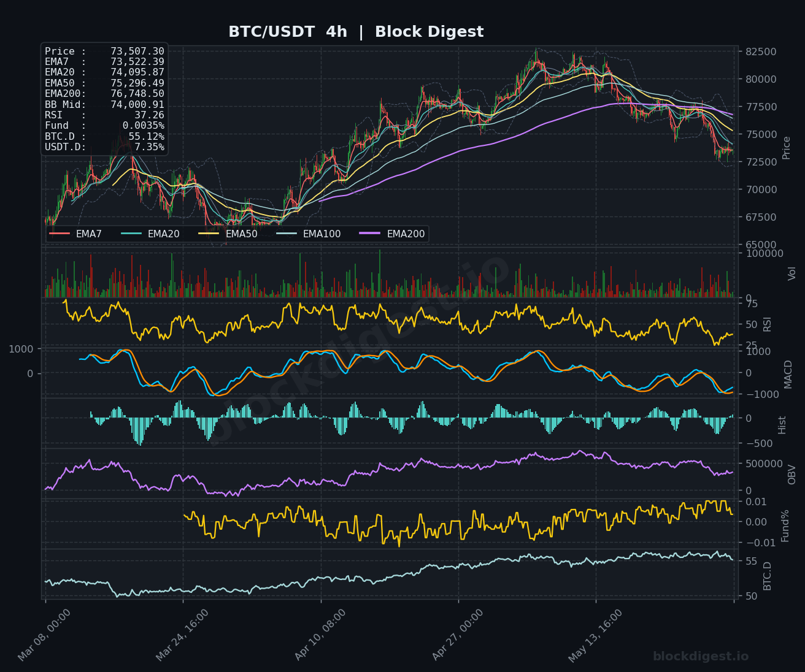The image size is (805, 672).
Task: Click the −1000 MACD tick label
Action: pos(761,394)
